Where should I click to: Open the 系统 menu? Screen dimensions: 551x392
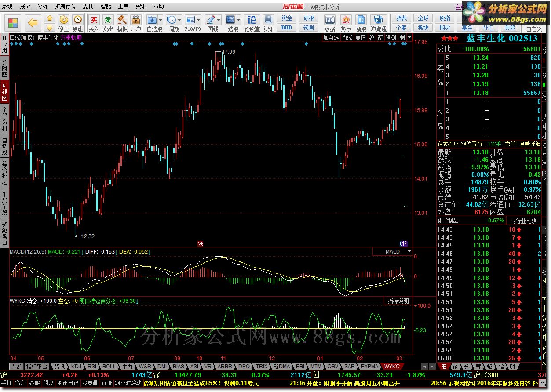point(7,7)
